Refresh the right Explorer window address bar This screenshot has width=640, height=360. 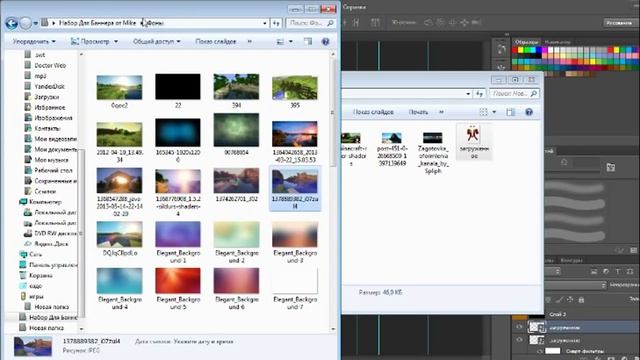[x=480, y=94]
